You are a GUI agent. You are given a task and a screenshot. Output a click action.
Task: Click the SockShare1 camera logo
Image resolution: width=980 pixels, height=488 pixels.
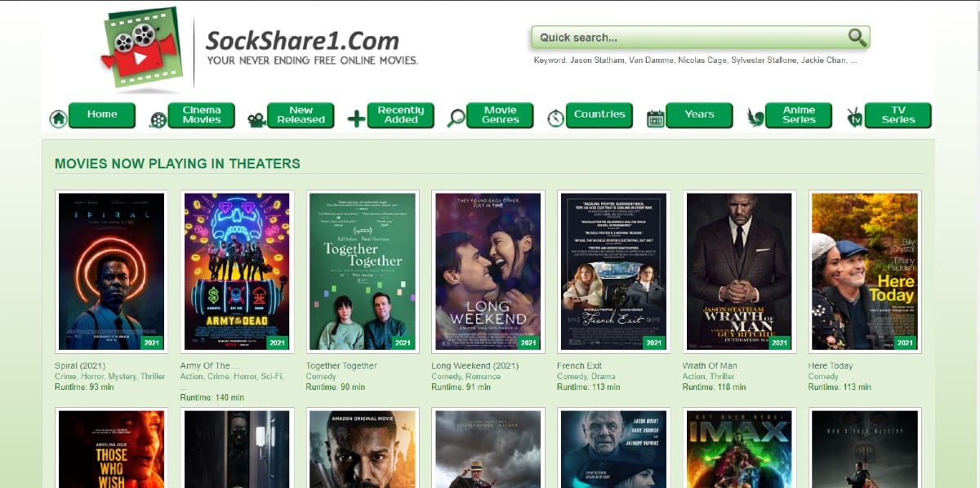(141, 47)
